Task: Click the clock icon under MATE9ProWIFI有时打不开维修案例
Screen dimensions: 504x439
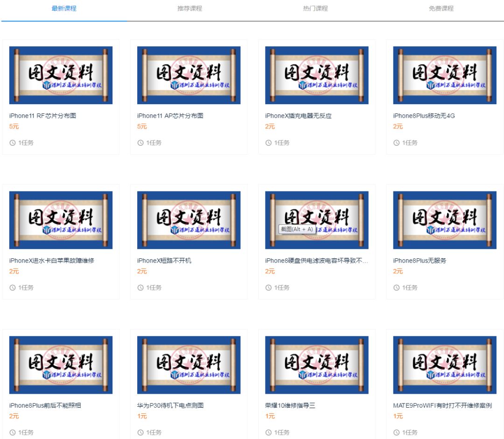Action: tap(396, 432)
